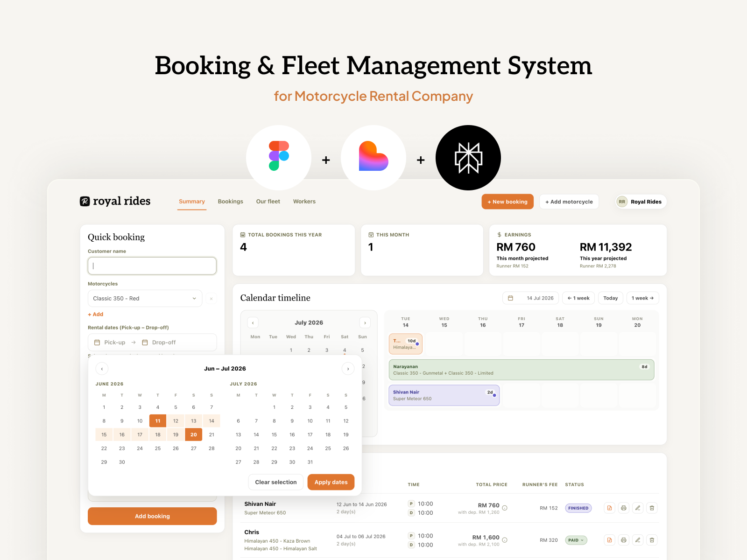Edit the Shivan Nair booking
This screenshot has height=560, width=747.
638,508
